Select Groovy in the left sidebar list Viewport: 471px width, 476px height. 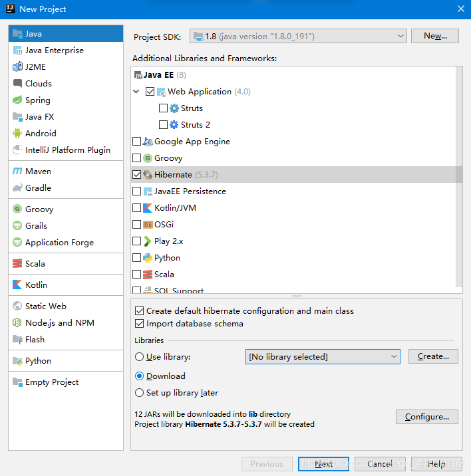click(x=66, y=209)
